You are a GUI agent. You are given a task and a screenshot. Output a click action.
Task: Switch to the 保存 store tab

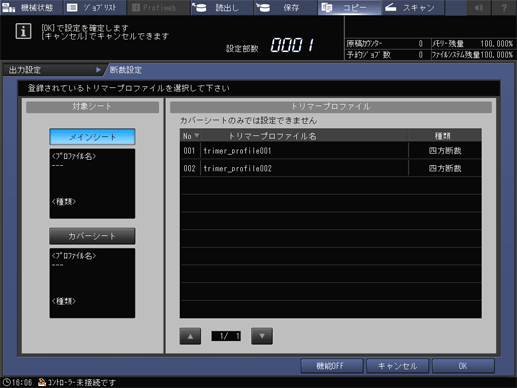click(x=286, y=7)
